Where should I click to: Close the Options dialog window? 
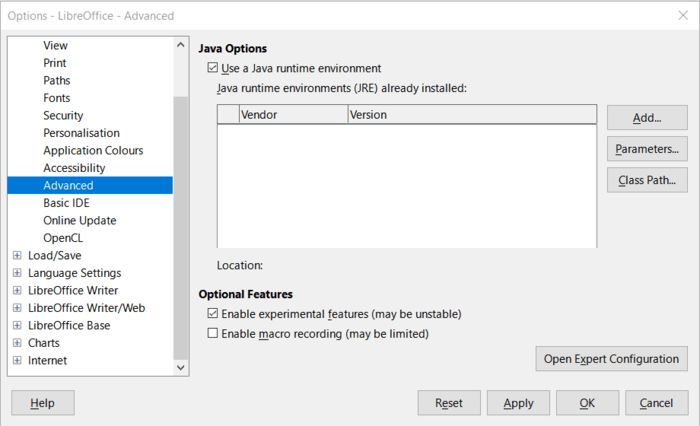click(x=683, y=16)
